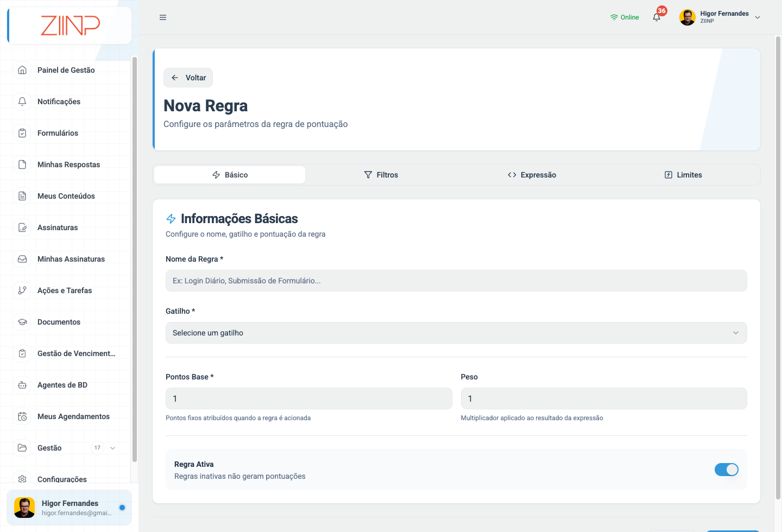Click the Painel de Gestão home icon
The image size is (782, 532).
pyautogui.click(x=22, y=70)
